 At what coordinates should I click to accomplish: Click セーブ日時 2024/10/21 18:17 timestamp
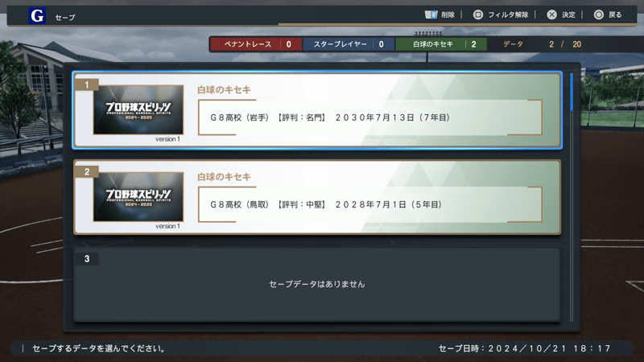pos(525,348)
